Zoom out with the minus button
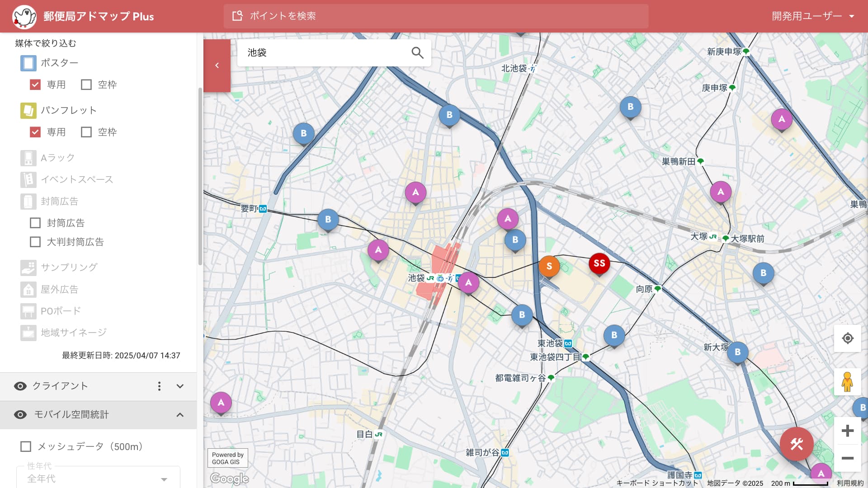Image resolution: width=868 pixels, height=488 pixels. click(x=847, y=458)
